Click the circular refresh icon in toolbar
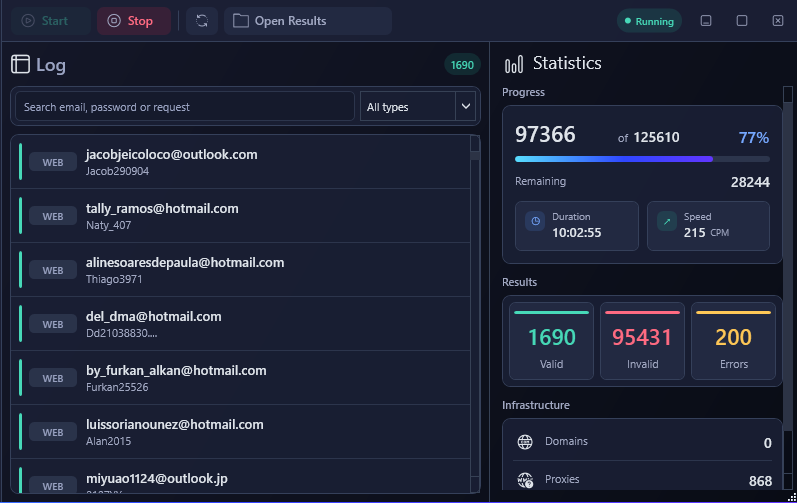Image resolution: width=797 pixels, height=503 pixels. [202, 21]
